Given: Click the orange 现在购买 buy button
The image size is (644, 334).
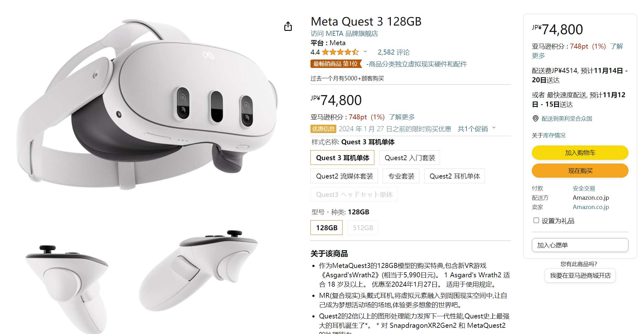Looking at the screenshot, I should pos(580,171).
